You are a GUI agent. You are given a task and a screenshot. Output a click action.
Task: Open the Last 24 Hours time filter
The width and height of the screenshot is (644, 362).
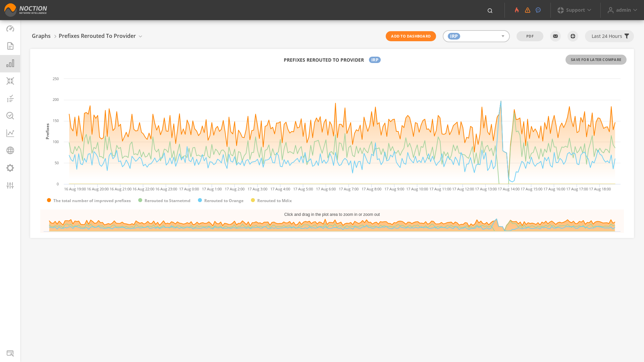coord(609,36)
